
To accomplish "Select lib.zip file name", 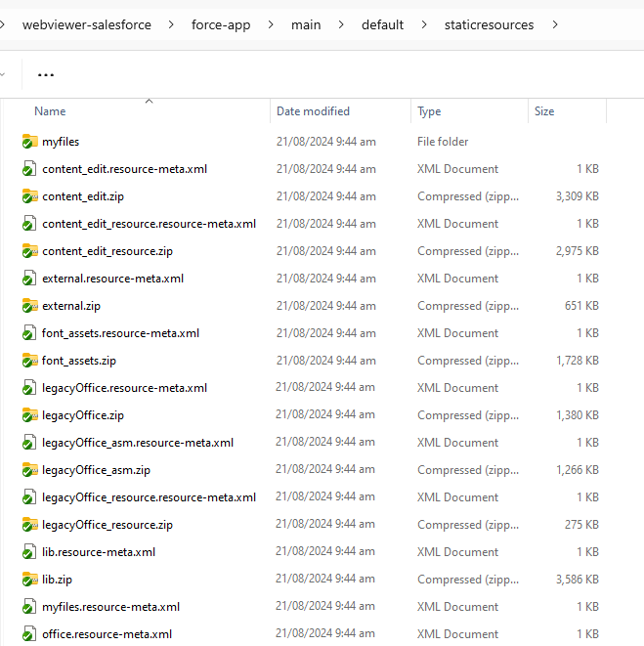I will tap(57, 580).
